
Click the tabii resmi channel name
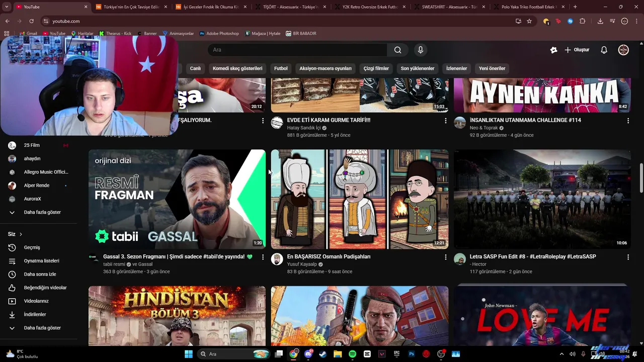pos(114,264)
